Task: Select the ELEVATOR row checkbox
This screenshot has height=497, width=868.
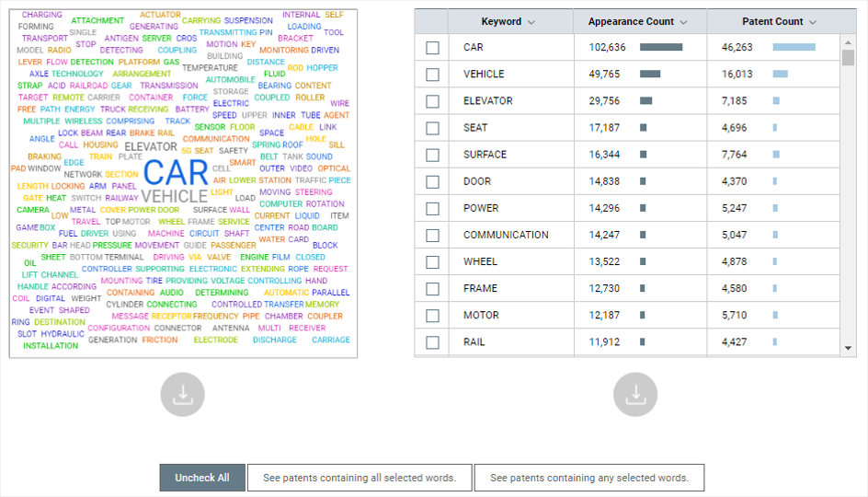Action: 432,101
